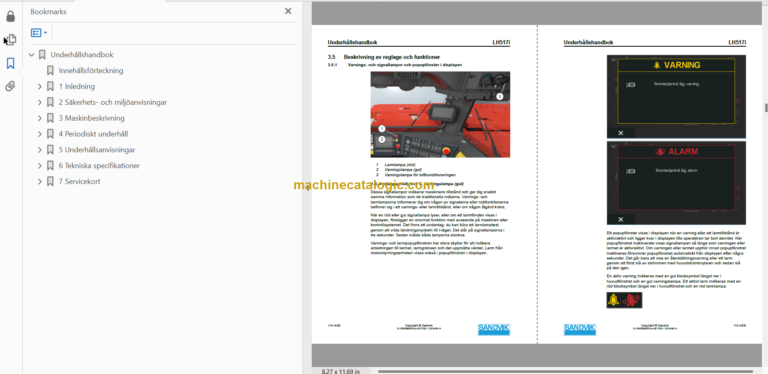
Task: Click the VARNING popup screenshot on right page
Action: tap(676, 96)
